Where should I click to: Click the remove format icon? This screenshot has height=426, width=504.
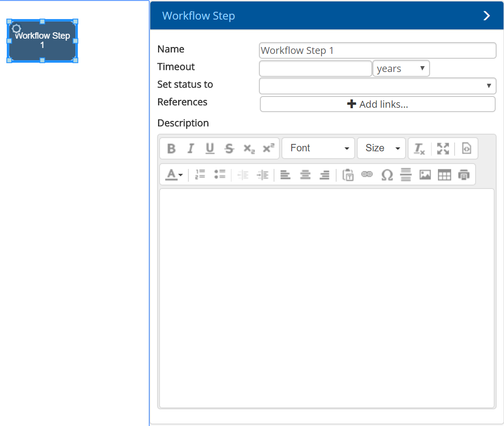coord(419,148)
